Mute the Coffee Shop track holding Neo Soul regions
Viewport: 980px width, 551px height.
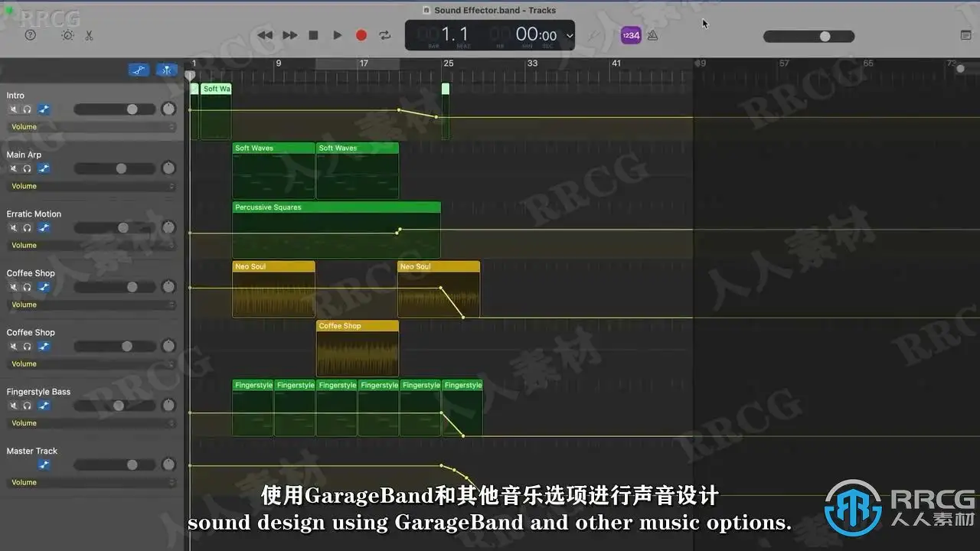[13, 287]
